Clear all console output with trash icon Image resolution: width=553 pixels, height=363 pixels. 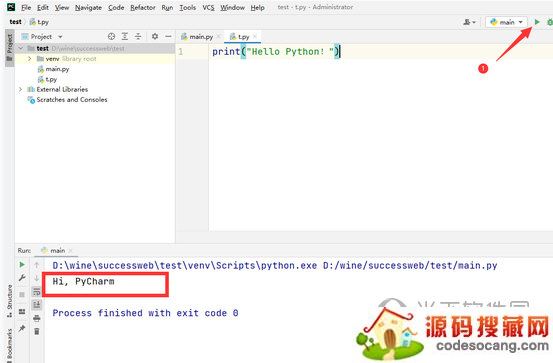pos(36,331)
